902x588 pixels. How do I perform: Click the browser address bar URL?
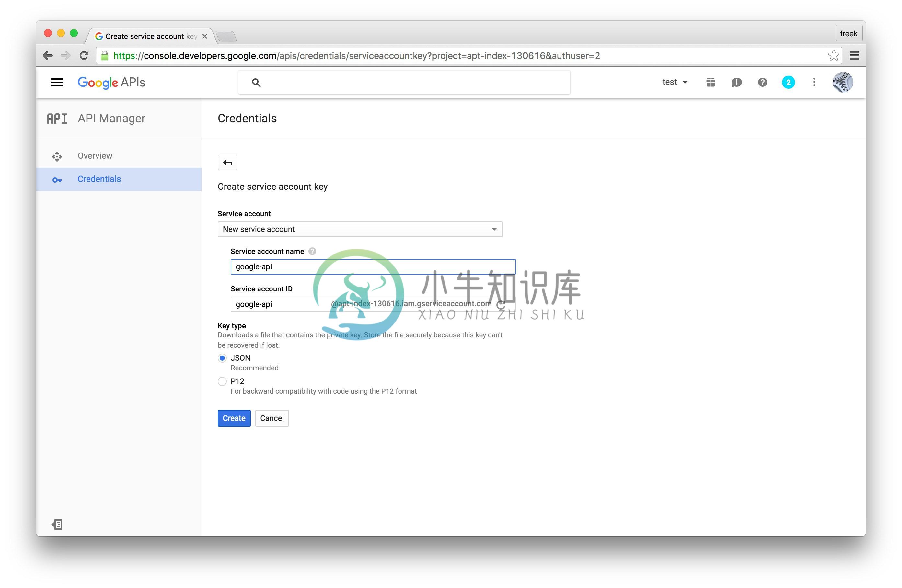(x=356, y=56)
